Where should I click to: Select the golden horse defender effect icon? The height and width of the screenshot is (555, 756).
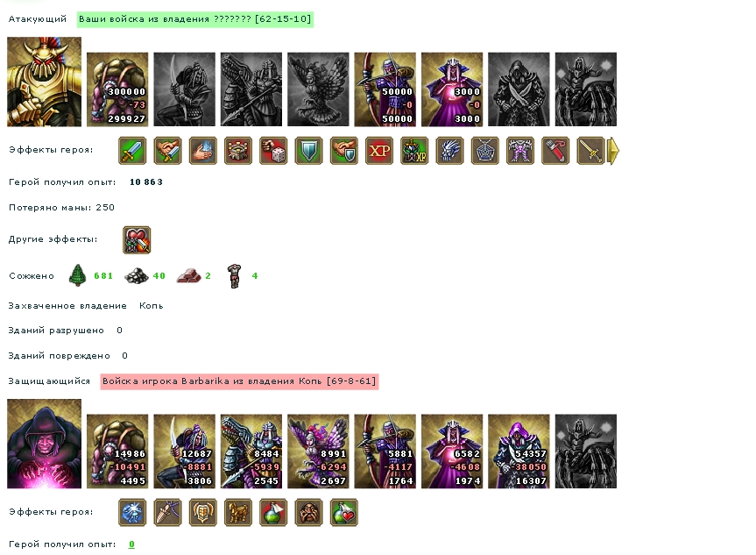pyautogui.click(x=237, y=513)
